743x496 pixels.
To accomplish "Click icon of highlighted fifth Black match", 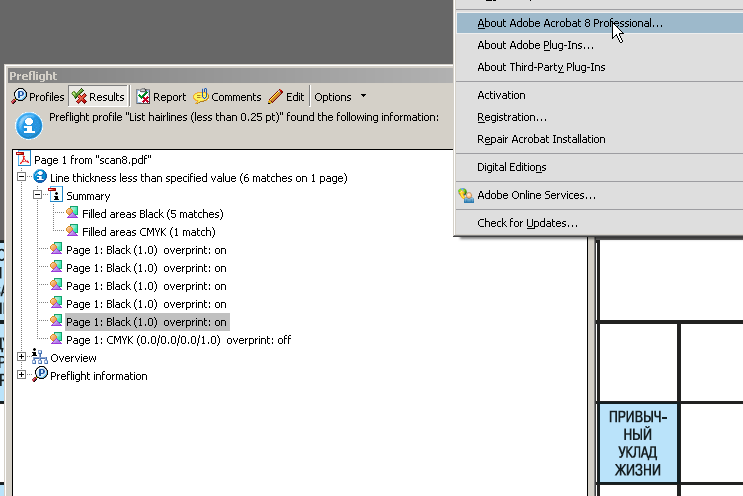I will coord(56,321).
